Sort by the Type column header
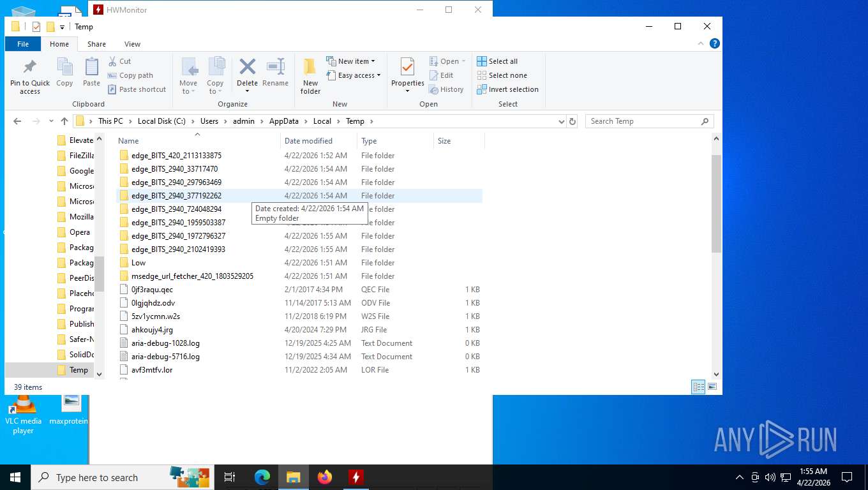868x490 pixels. coord(395,140)
